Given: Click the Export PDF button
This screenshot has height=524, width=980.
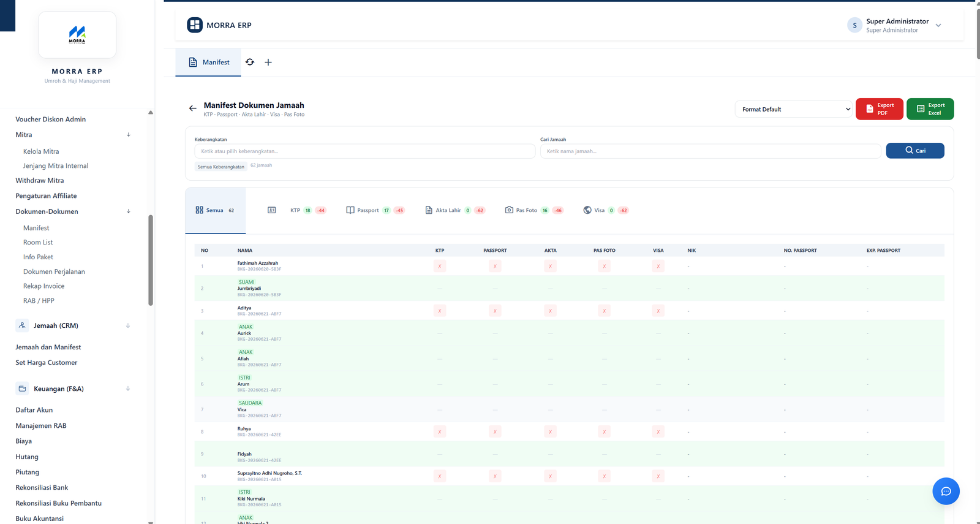Looking at the screenshot, I should click(879, 109).
